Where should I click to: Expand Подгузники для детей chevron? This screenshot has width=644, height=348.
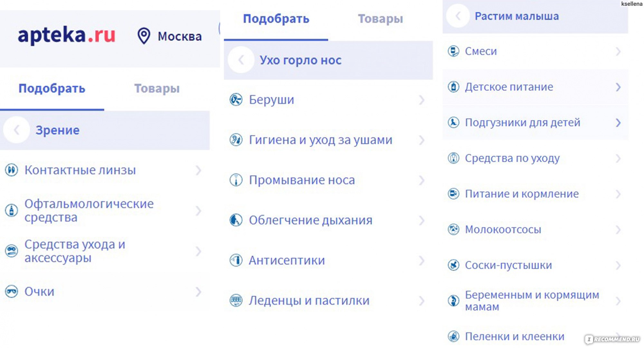tap(618, 123)
